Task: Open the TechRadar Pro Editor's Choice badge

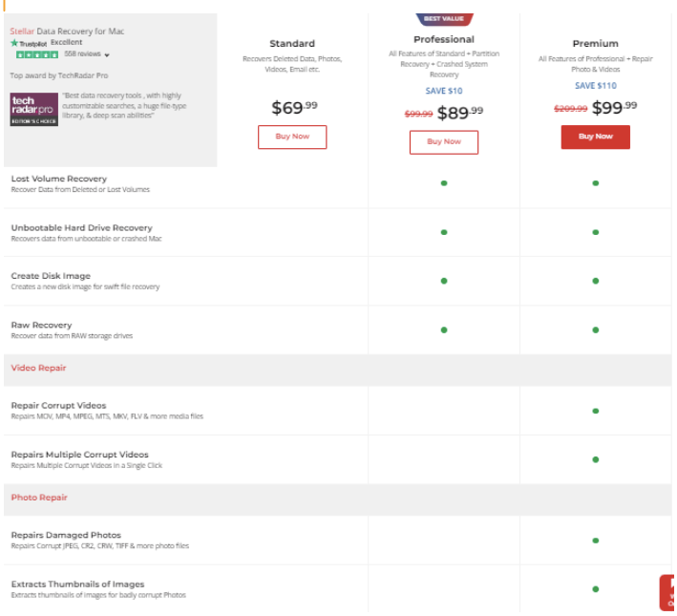Action: pos(34,110)
